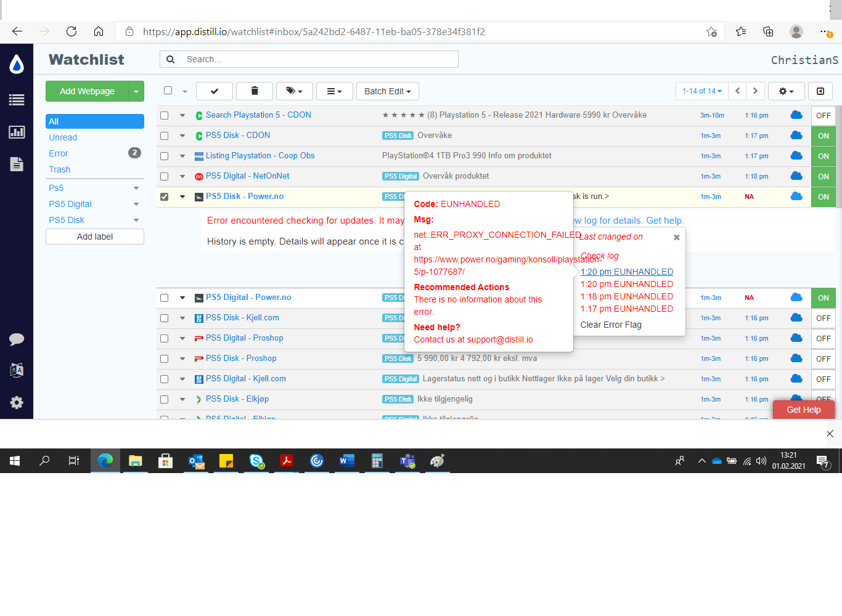
Task: Open the chart dashboard icon in sidebar
Action: click(x=17, y=132)
